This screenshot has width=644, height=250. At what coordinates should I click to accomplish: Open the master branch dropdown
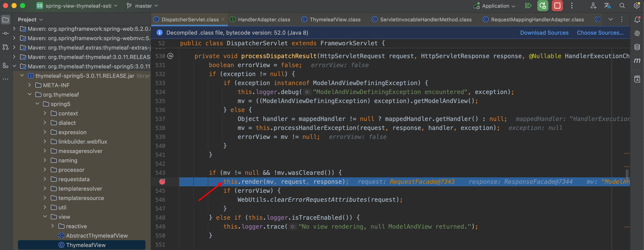[143, 6]
